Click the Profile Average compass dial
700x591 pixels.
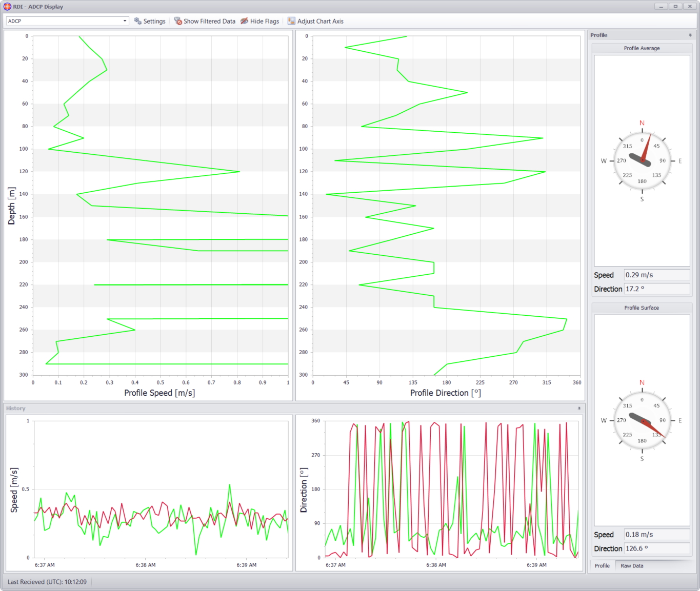tap(642, 161)
